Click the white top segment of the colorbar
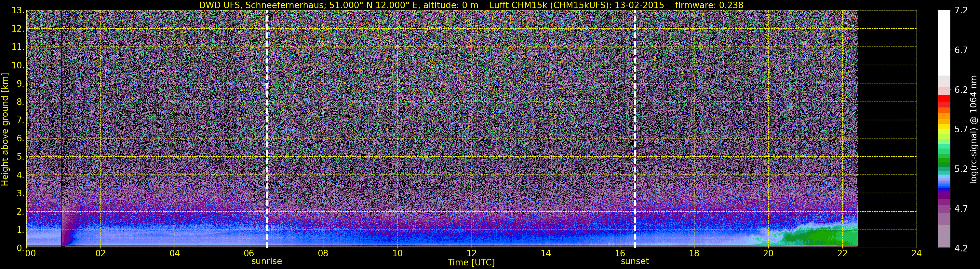 point(944,43)
